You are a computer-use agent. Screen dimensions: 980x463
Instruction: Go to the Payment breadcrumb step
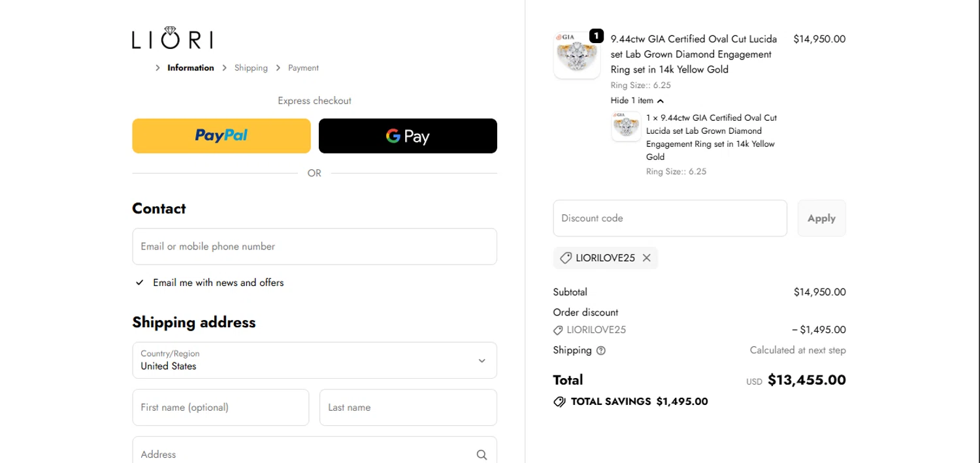tap(303, 68)
